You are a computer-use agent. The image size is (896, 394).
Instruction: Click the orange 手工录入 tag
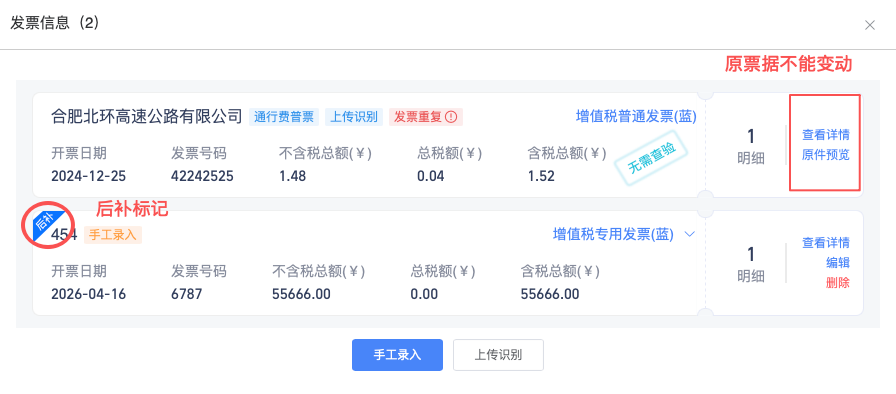click(x=113, y=235)
